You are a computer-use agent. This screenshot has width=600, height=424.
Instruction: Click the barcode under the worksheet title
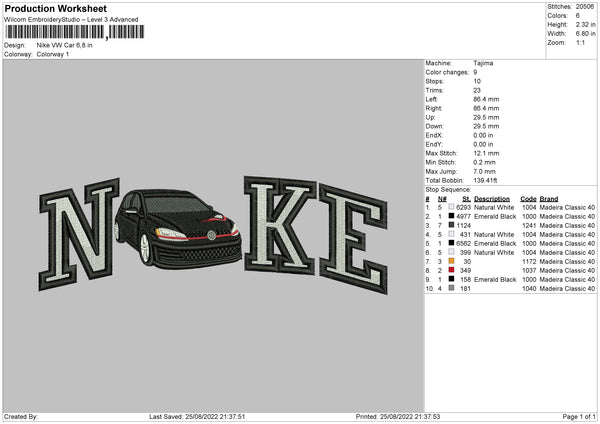(75, 32)
